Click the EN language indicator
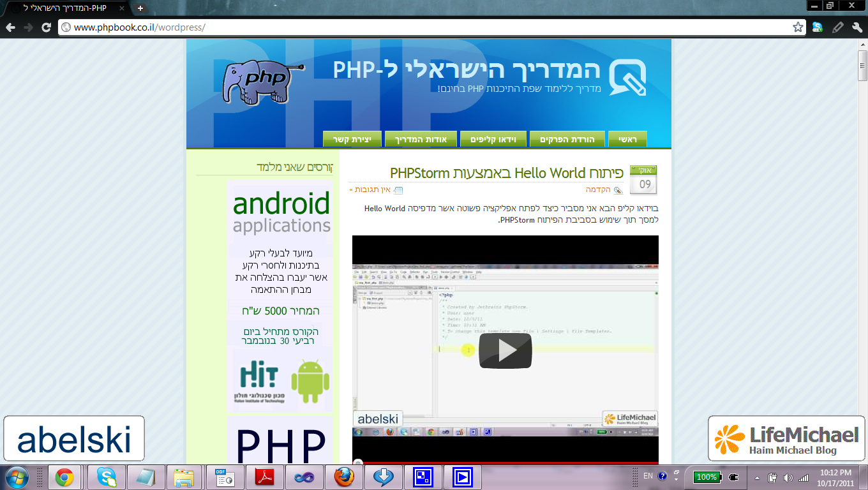868x490 pixels. click(648, 476)
